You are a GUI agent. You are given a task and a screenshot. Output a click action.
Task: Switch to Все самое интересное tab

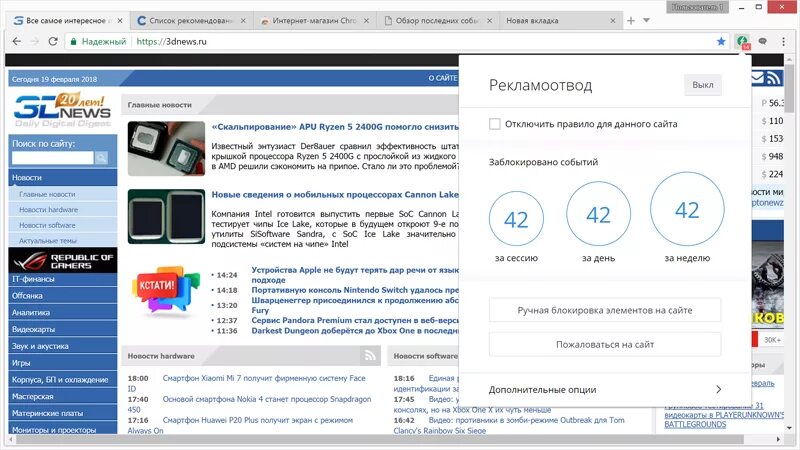pos(66,20)
